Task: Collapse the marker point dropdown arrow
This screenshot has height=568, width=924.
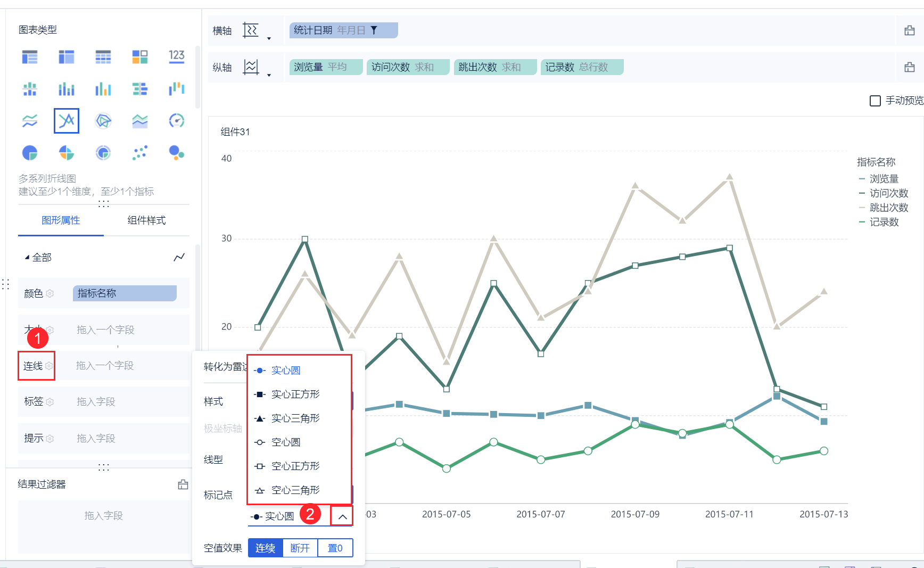Action: [x=342, y=516]
